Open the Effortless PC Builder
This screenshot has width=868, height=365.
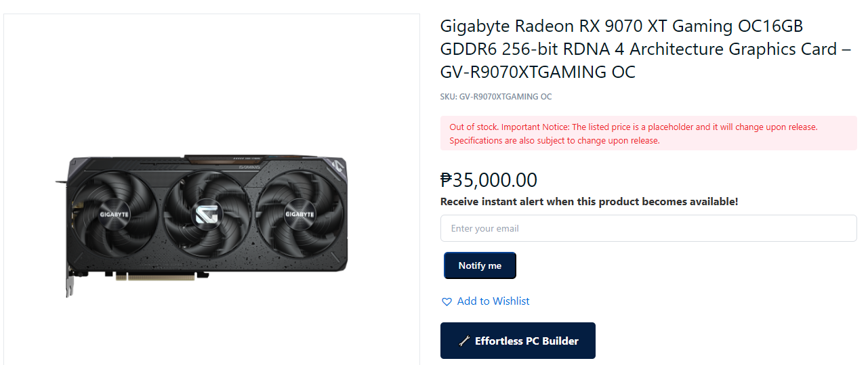(x=518, y=341)
